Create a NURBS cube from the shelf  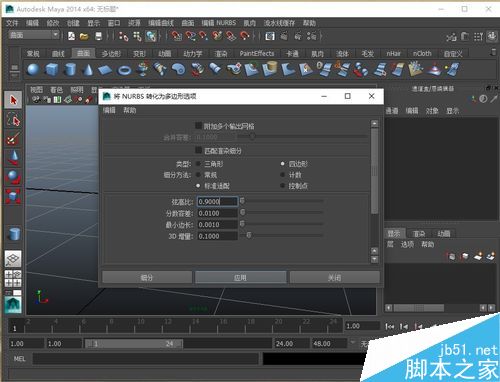click(x=52, y=69)
